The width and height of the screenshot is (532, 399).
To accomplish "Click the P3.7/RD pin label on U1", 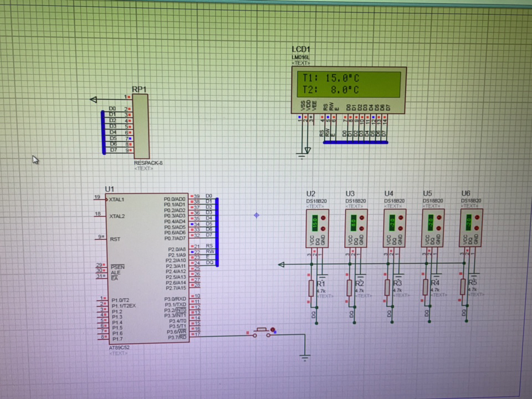I will tap(177, 337).
